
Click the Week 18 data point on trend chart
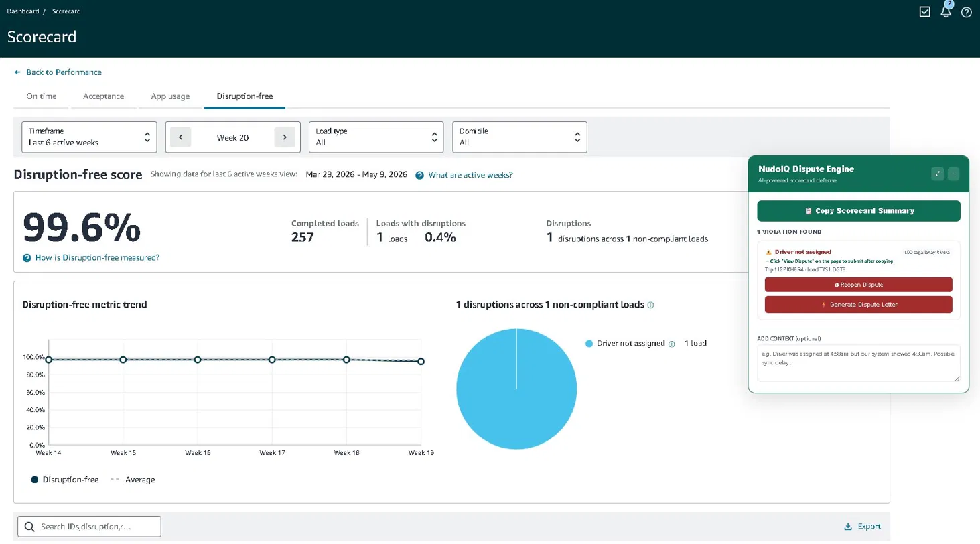tap(346, 360)
